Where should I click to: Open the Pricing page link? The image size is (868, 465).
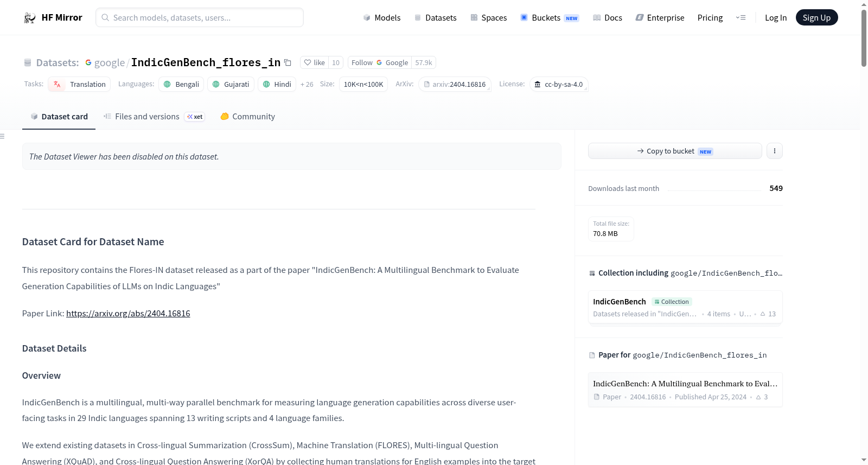tap(710, 17)
